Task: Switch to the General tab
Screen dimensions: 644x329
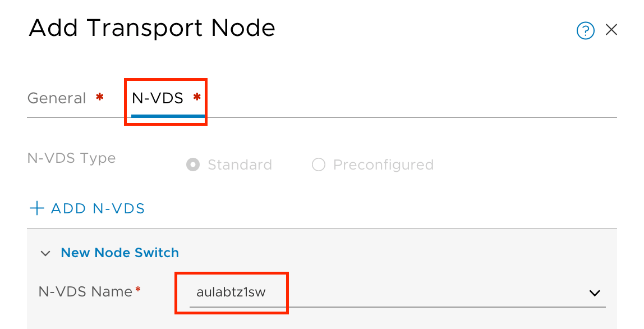Action: [x=57, y=98]
